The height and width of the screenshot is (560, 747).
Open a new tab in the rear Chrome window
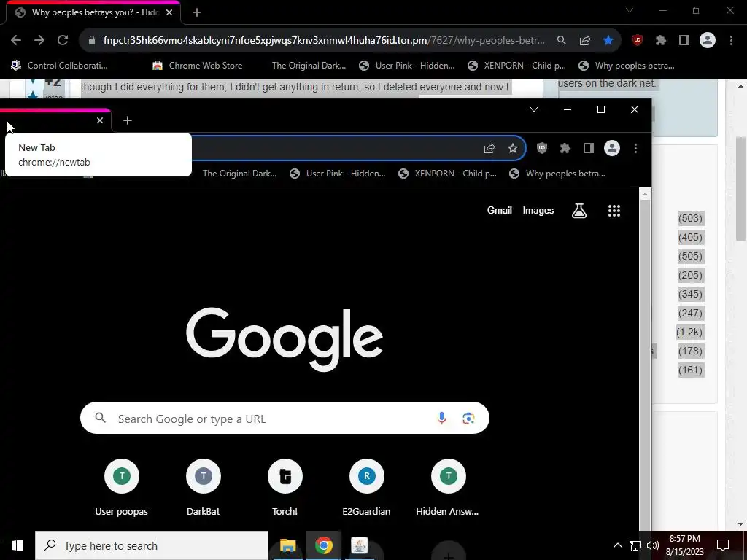(x=197, y=12)
